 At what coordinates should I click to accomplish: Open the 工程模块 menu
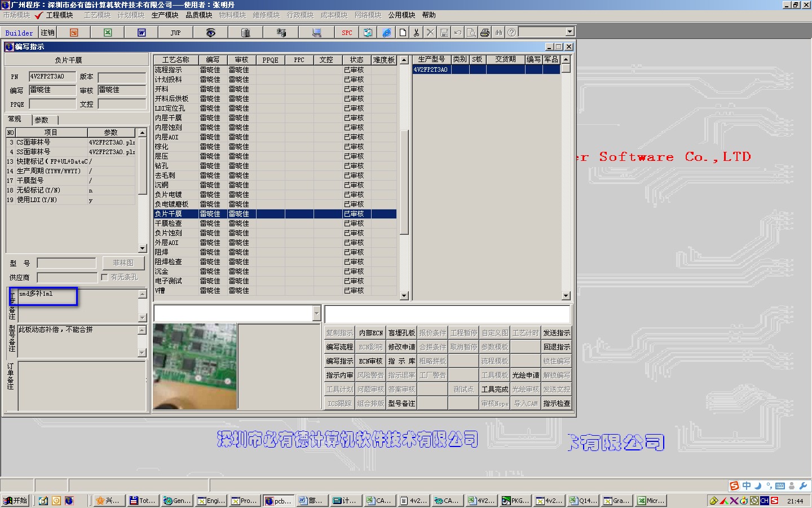[x=59, y=15]
